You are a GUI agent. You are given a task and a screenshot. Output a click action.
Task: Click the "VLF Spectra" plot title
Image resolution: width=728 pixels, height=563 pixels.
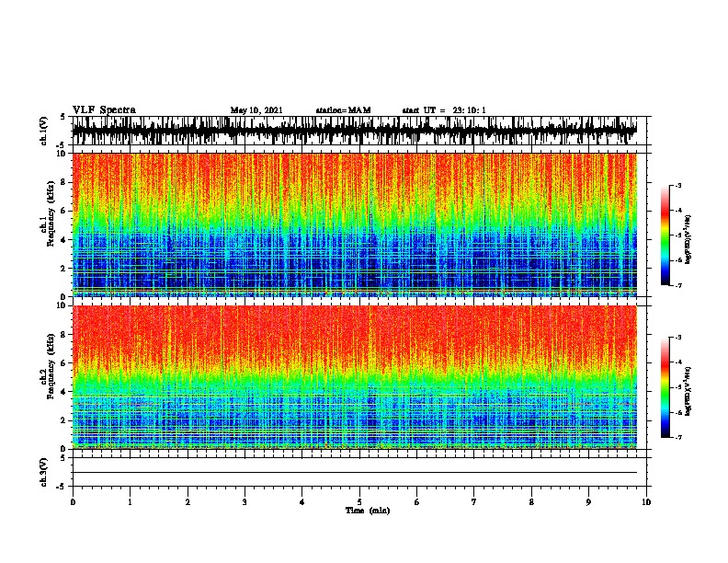[x=104, y=110]
